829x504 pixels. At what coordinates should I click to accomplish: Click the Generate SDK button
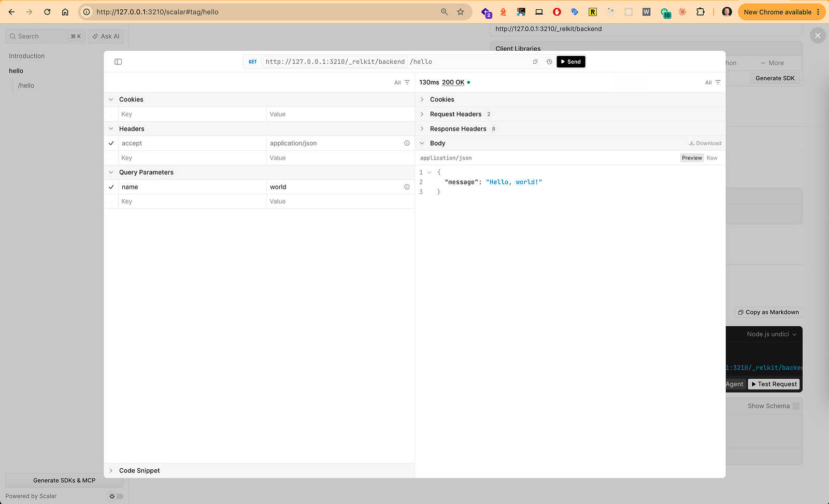(x=775, y=78)
